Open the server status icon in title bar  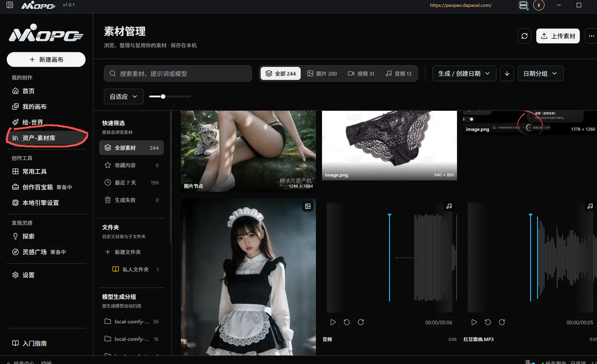pyautogui.click(x=523, y=5)
